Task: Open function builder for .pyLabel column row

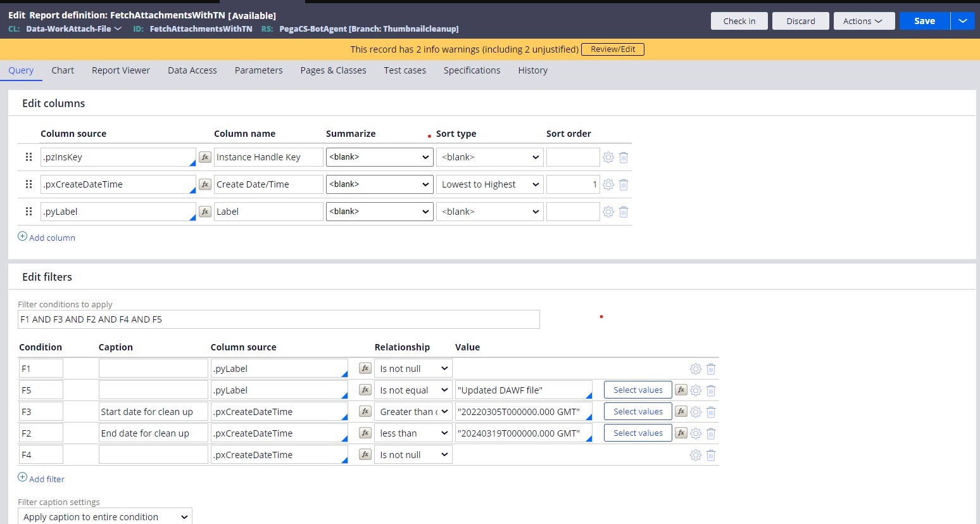Action: (x=205, y=212)
